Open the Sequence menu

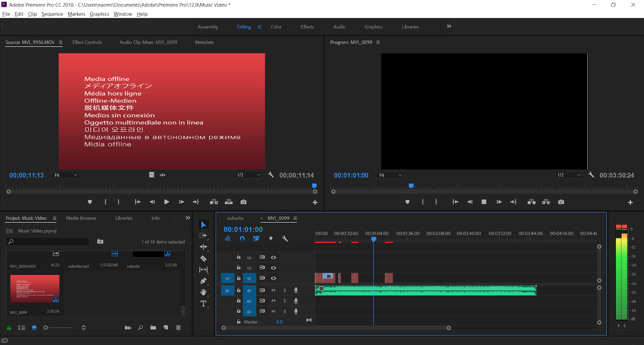pos(52,14)
